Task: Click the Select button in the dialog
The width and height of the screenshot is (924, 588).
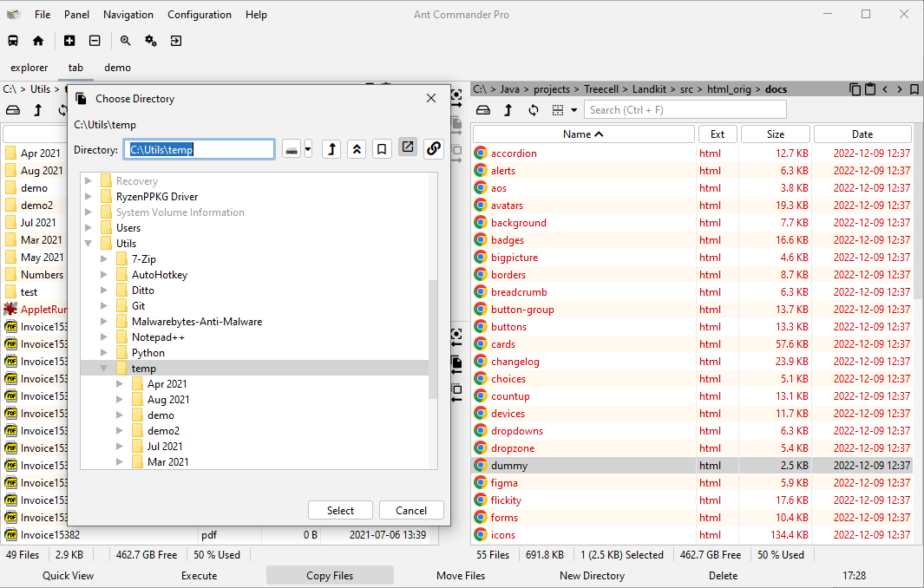Action: (x=340, y=510)
